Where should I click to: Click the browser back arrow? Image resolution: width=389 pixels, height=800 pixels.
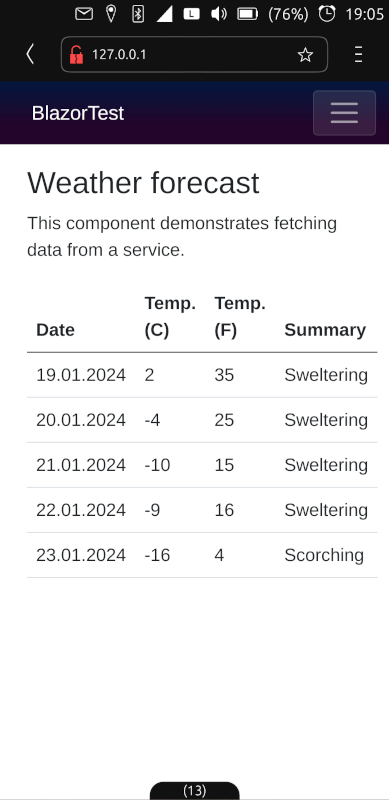tap(30, 54)
